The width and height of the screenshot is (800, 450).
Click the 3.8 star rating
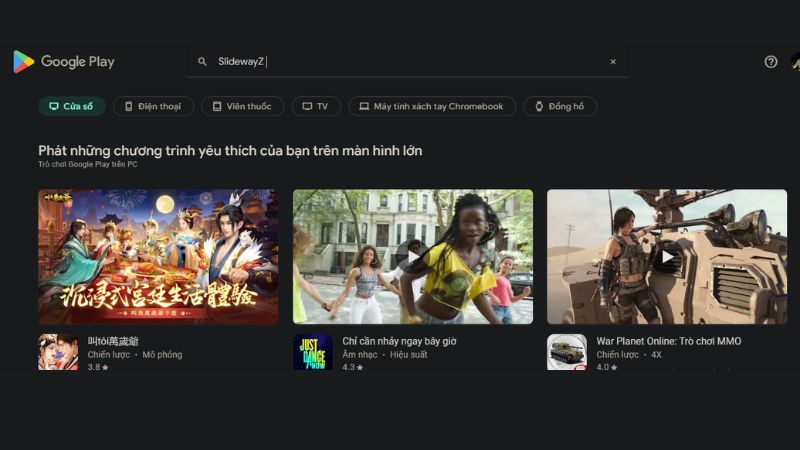pyautogui.click(x=97, y=367)
